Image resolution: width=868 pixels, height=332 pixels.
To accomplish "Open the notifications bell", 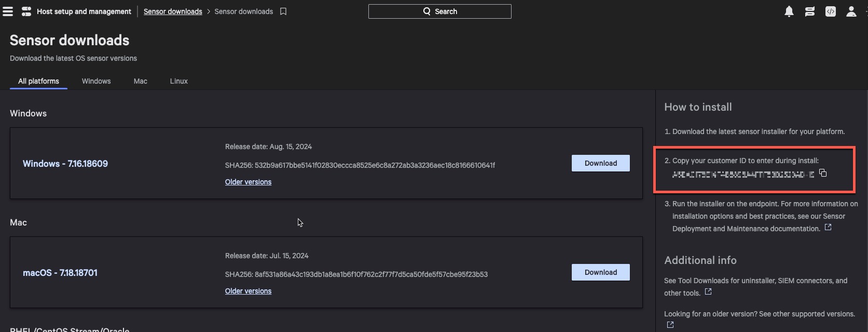I will (x=789, y=11).
